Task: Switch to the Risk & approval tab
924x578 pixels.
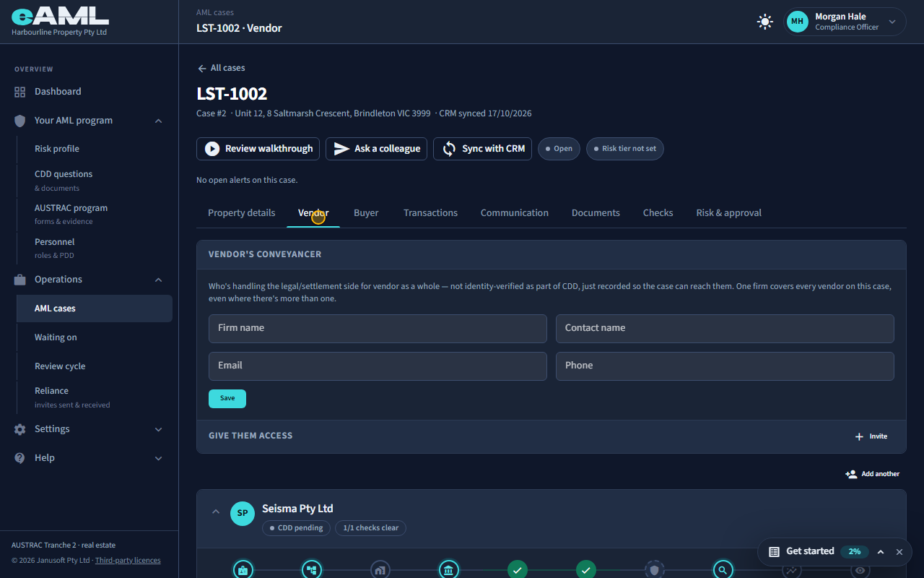Action: (728, 213)
